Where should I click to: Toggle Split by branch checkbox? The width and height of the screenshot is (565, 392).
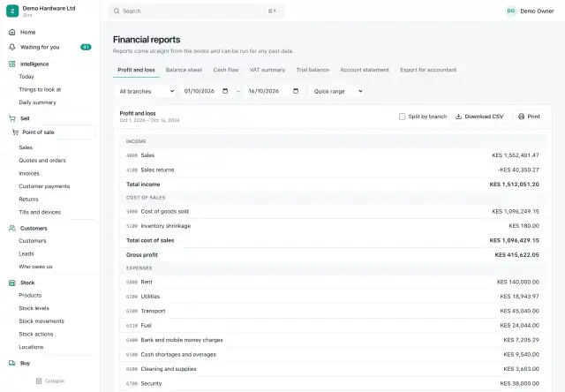coord(403,117)
